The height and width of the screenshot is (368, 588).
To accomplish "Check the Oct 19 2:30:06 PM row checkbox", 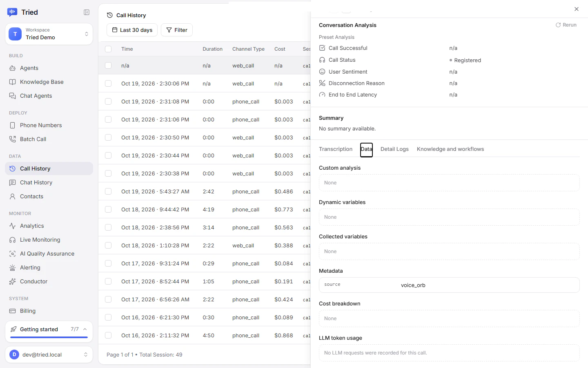I will 108,83.
